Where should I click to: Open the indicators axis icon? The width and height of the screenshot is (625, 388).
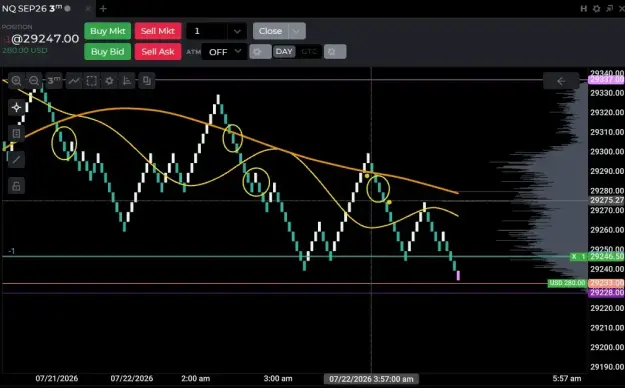click(127, 81)
